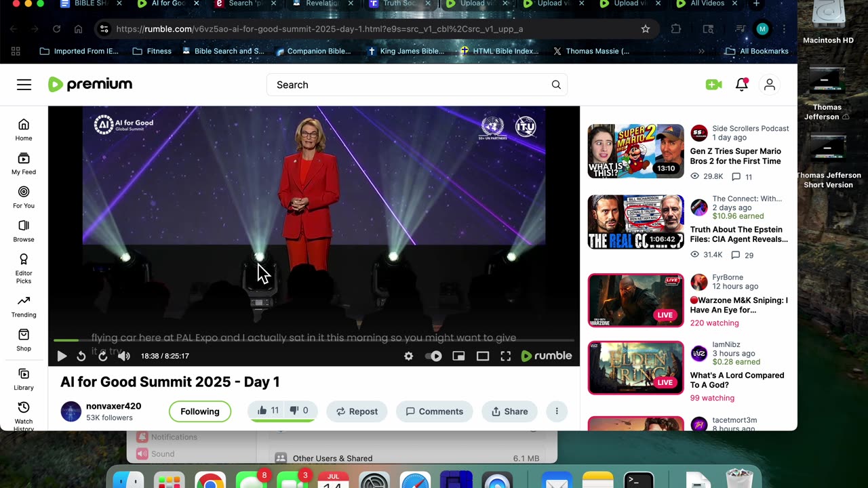The height and width of the screenshot is (488, 868).
Task: Switch to the All Videos browser tab
Action: point(705,3)
